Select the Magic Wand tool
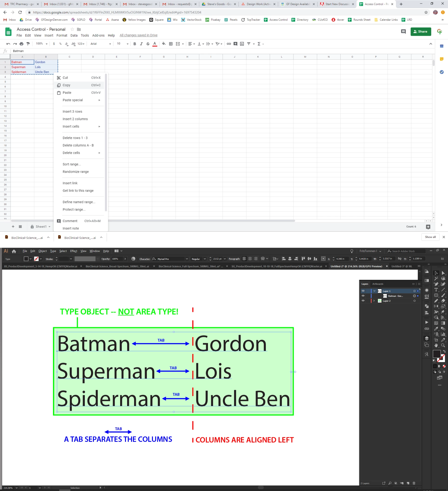 [436, 278]
